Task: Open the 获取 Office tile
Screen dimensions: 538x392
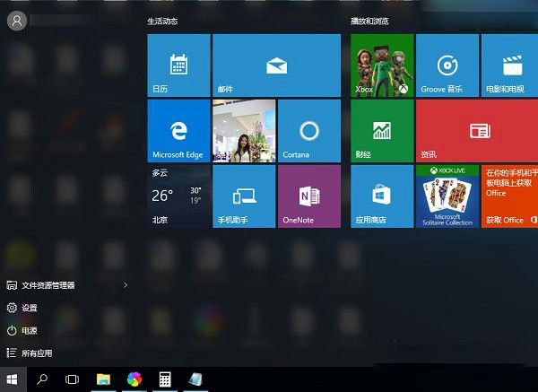Action: click(x=509, y=196)
